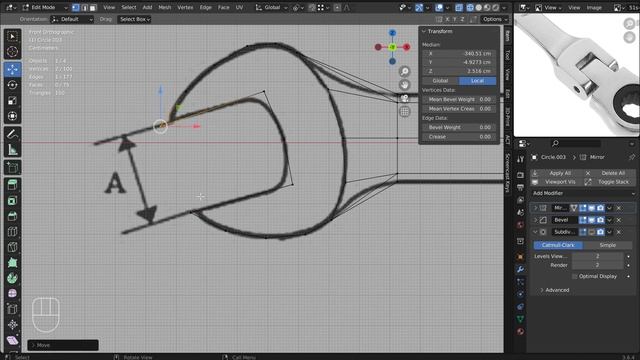Open the Object Data properties tab (green triangle)

(x=520, y=319)
